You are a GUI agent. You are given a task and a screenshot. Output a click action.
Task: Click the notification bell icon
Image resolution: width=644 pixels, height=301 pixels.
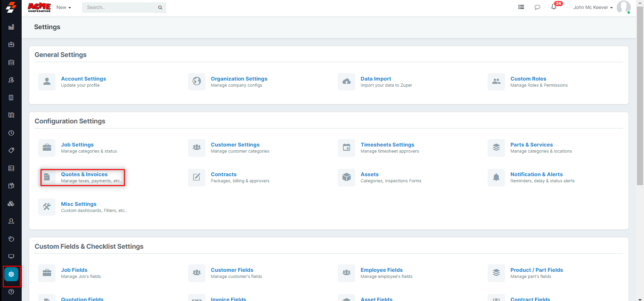point(554,7)
